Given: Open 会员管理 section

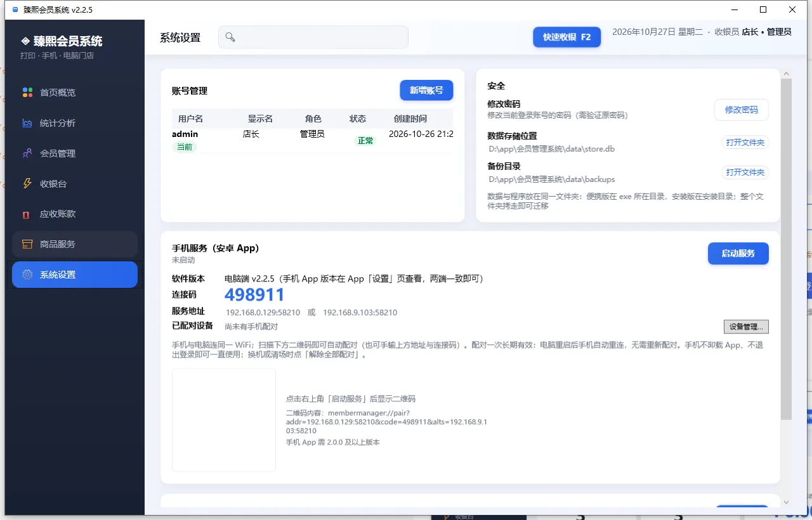Looking at the screenshot, I should 75,153.
